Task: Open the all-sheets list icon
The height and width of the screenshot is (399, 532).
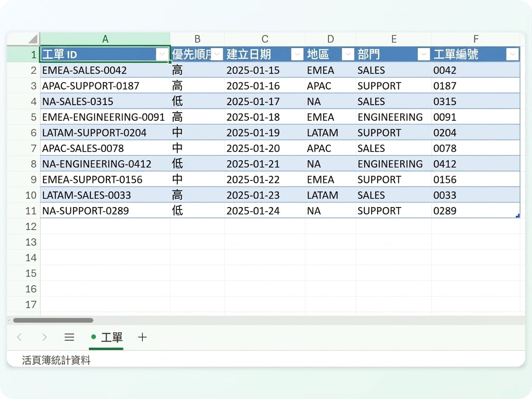Action: [69, 337]
